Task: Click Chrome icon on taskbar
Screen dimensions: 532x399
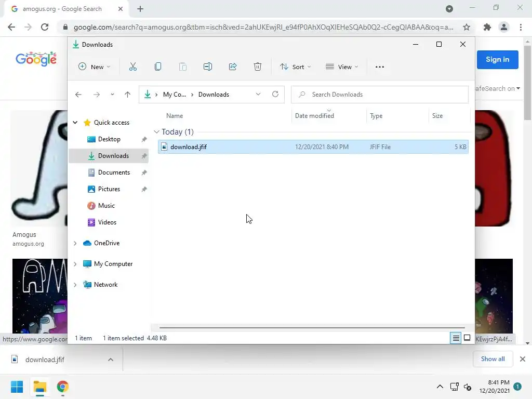Action: (63, 387)
